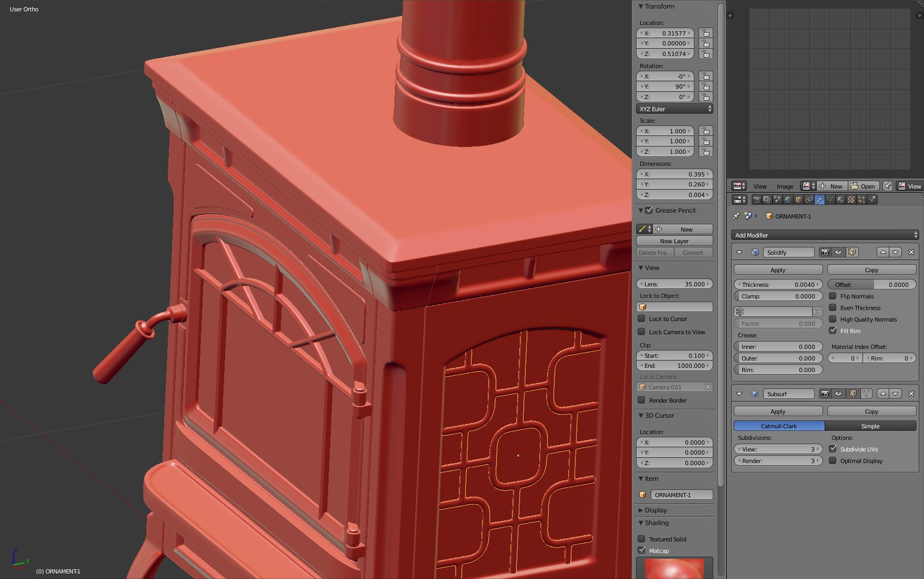Open the Modifiers wrench tab
This screenshot has height=579, width=924.
coord(820,200)
